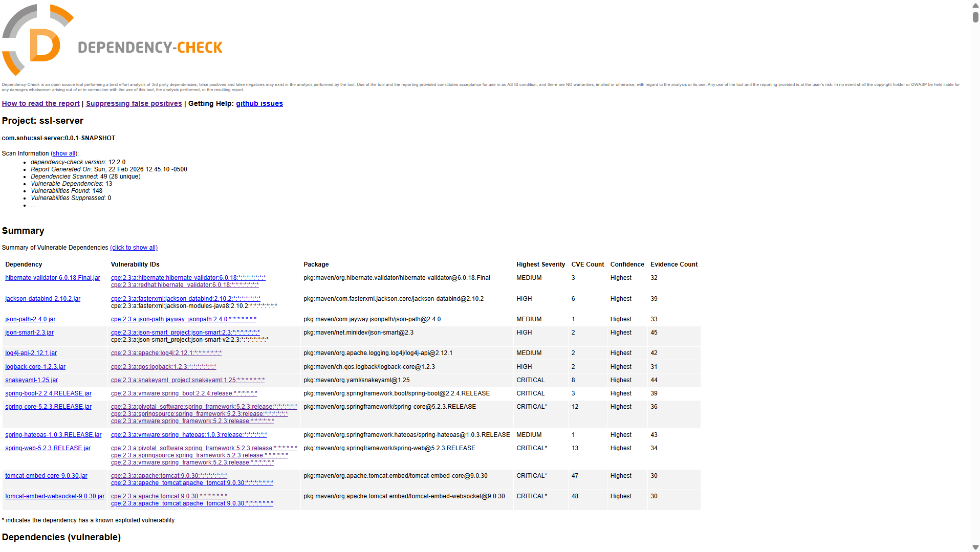The width and height of the screenshot is (980, 552).
Task: Select 'HIGH' severity in jackson-databind row
Action: pyautogui.click(x=524, y=299)
